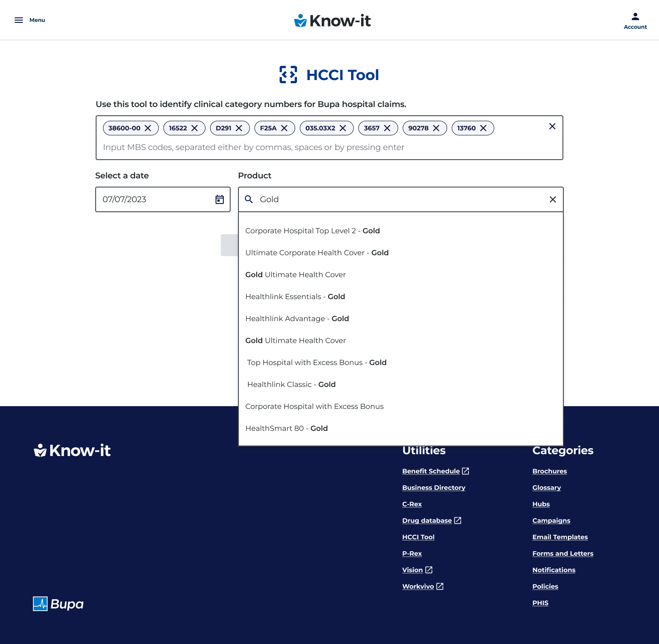Click the Know-it logo in header
This screenshot has width=659, height=644.
(x=332, y=21)
